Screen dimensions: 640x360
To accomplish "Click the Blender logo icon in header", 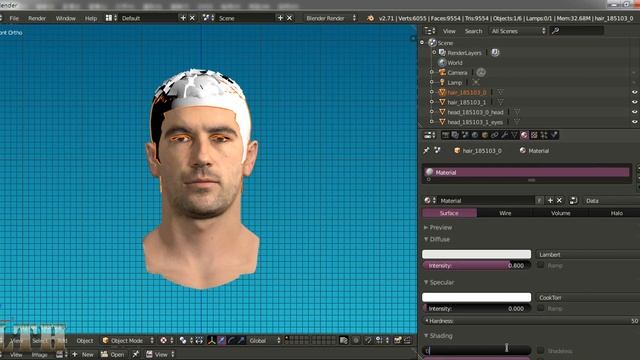I will pos(370,18).
